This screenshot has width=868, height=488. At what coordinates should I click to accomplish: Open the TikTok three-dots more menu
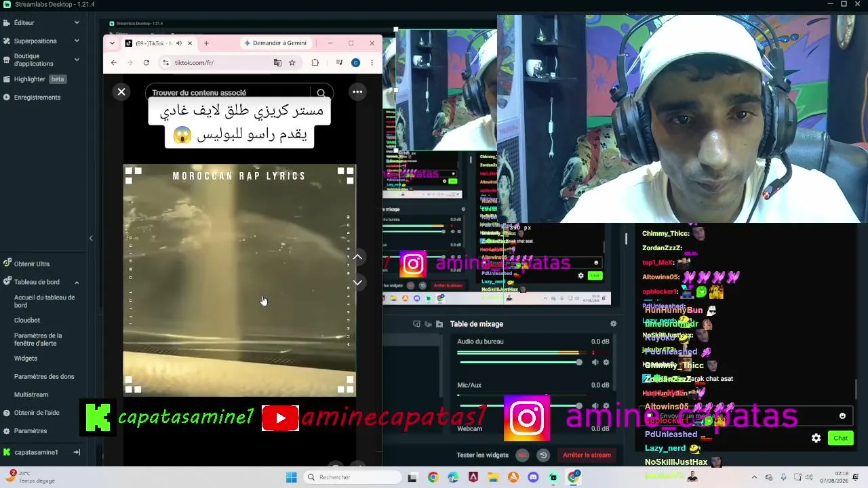(357, 92)
